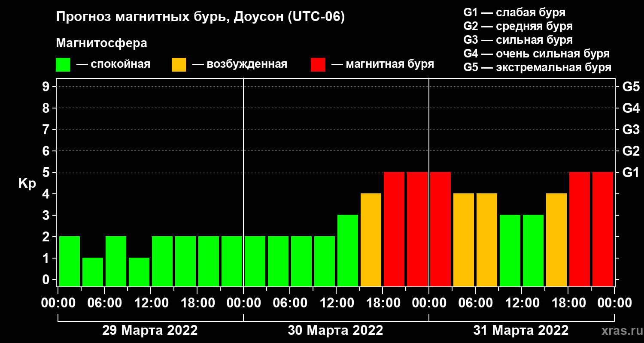Click the '29 Марта 2022' date label
This screenshot has width=644, height=343.
tap(150, 331)
